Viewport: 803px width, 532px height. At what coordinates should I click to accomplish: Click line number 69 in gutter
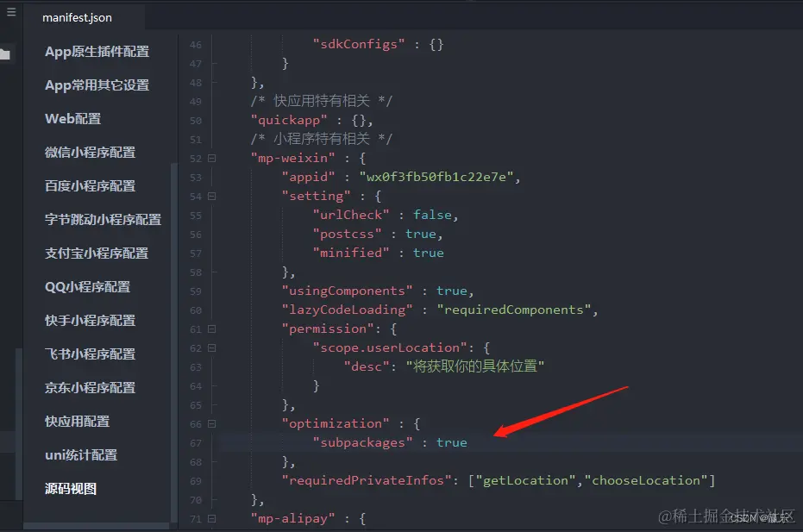[196, 481]
